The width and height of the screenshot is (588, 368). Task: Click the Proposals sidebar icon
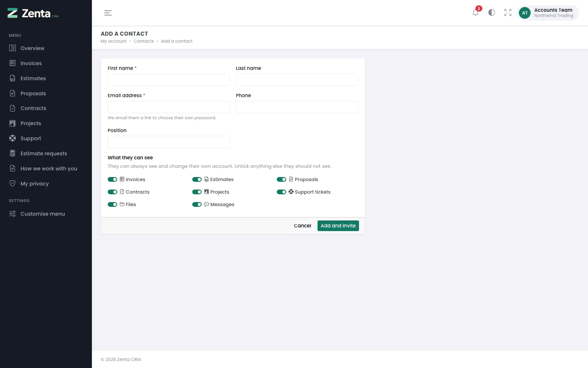pos(12,93)
